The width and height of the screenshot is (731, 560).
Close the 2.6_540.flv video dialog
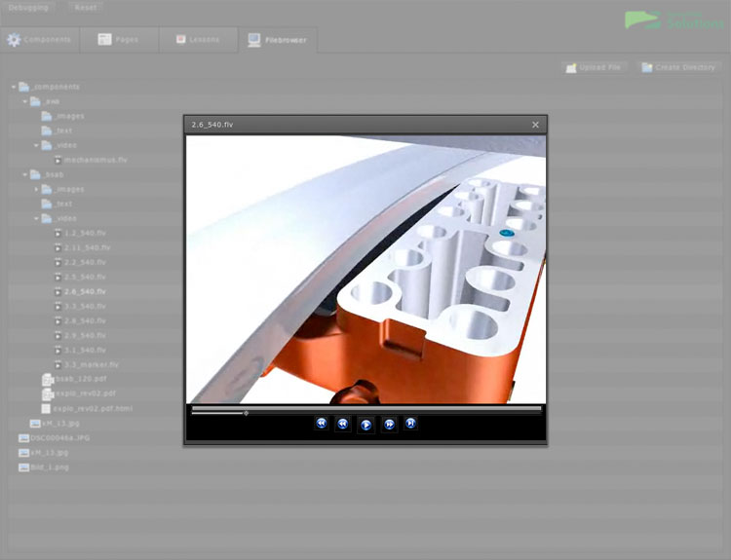535,125
